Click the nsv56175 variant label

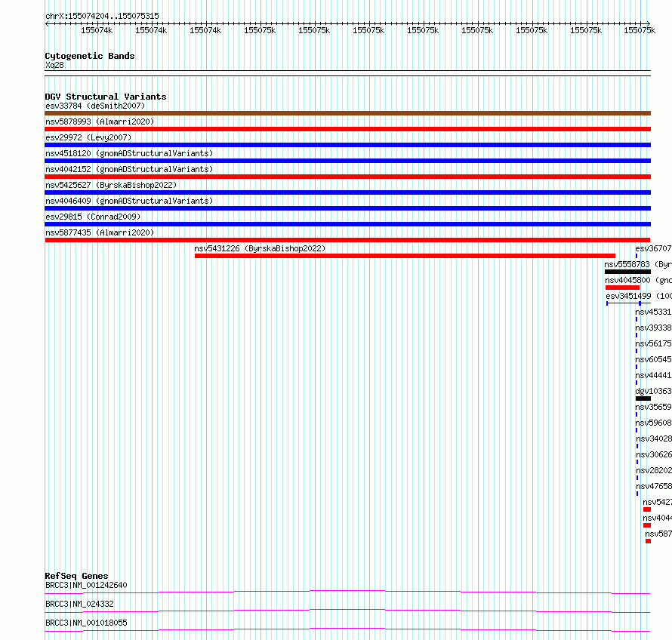653,343
